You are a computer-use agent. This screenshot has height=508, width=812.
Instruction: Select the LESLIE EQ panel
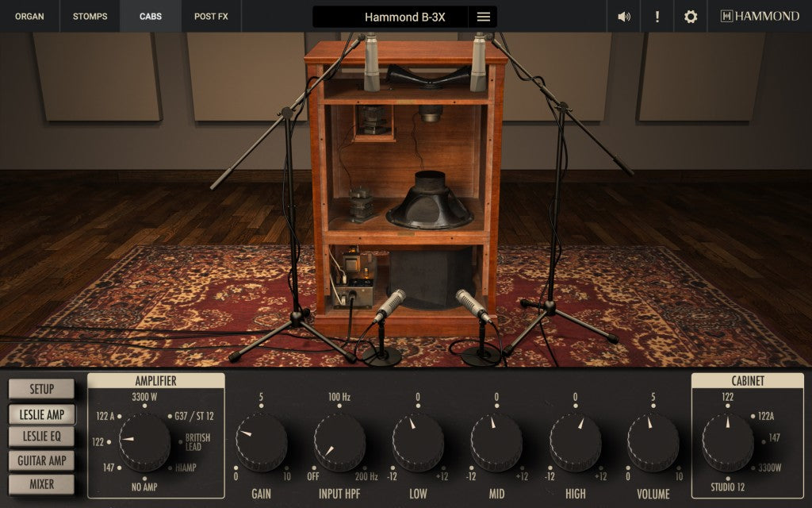43,437
